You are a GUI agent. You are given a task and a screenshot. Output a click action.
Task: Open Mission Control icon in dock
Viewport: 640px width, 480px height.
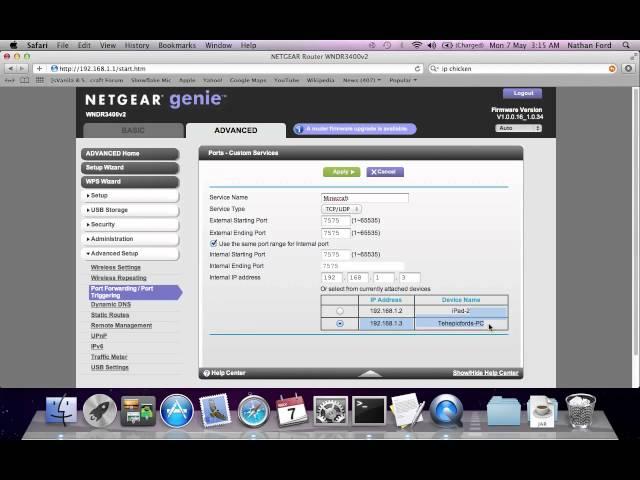[x=138, y=411]
